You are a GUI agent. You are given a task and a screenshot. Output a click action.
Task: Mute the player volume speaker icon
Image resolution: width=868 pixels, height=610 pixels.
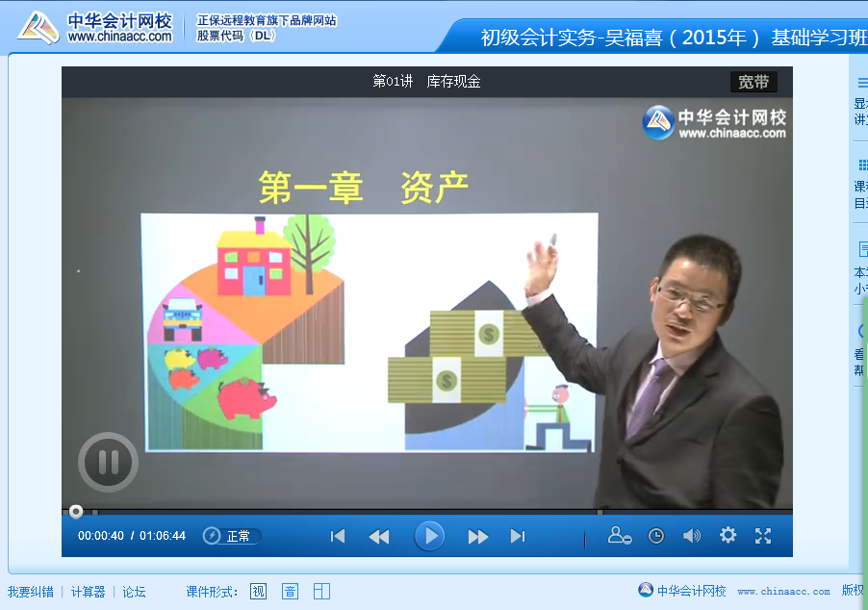point(691,536)
